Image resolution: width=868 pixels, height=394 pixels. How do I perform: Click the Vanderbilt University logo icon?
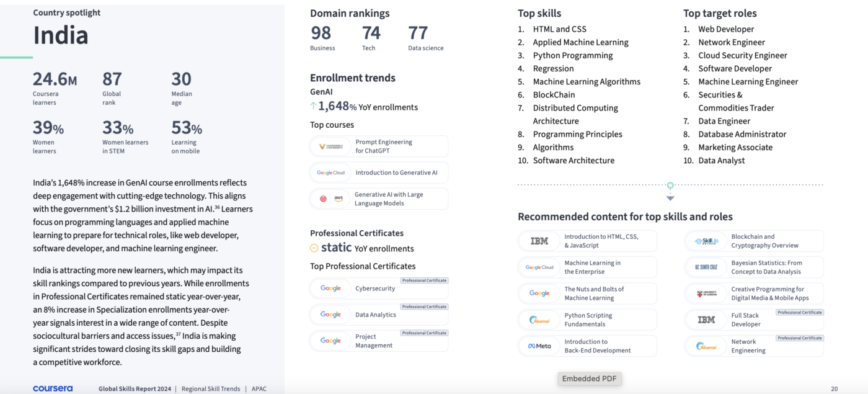[x=330, y=146]
